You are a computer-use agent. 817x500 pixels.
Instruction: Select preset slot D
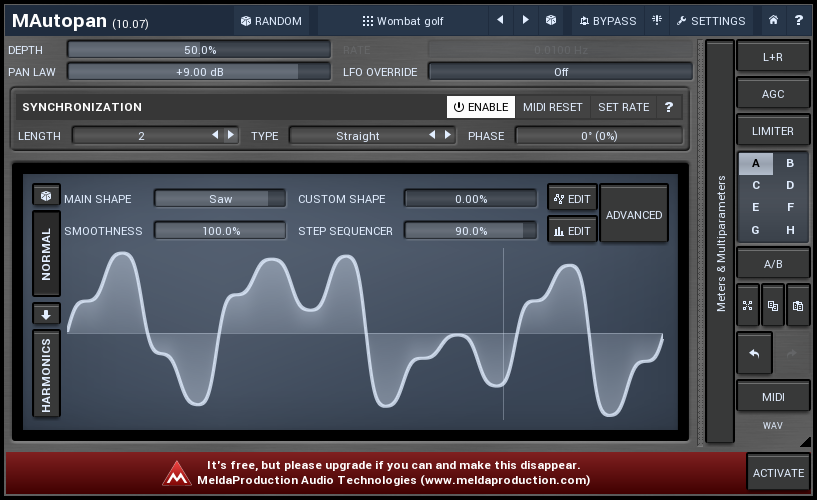tap(790, 185)
